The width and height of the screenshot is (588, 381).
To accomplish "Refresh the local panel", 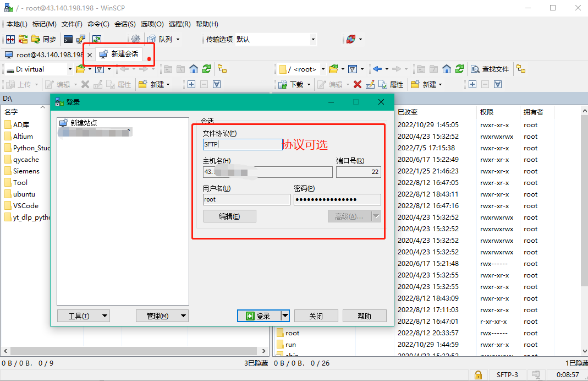I will 206,69.
